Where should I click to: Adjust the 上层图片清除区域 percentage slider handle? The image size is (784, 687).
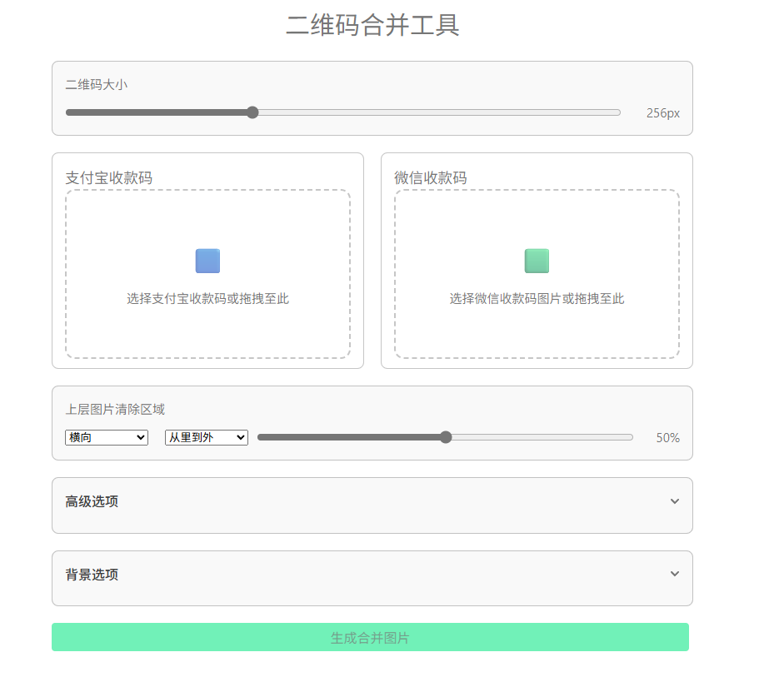[446, 437]
